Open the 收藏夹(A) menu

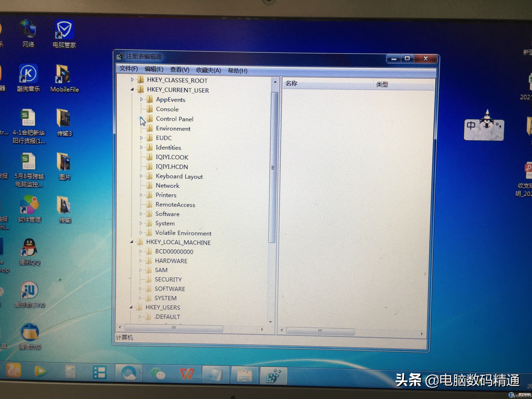(208, 70)
